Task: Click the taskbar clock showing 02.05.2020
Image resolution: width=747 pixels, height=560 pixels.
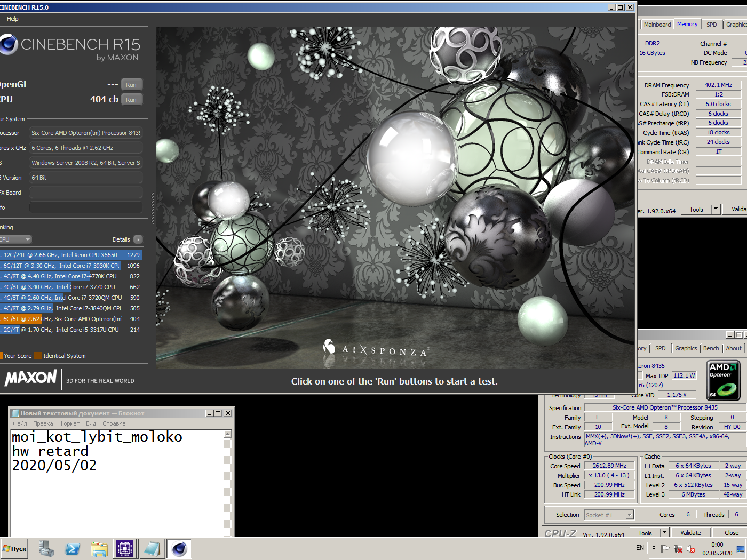Action: click(x=717, y=549)
